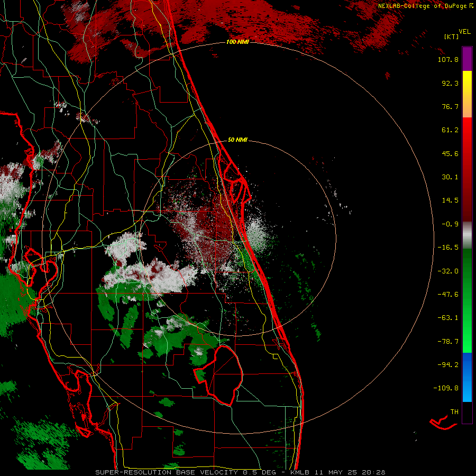Image resolution: width=476 pixels, height=476 pixels.
Task: Click the TH label under the color bar
Action: click(454, 412)
